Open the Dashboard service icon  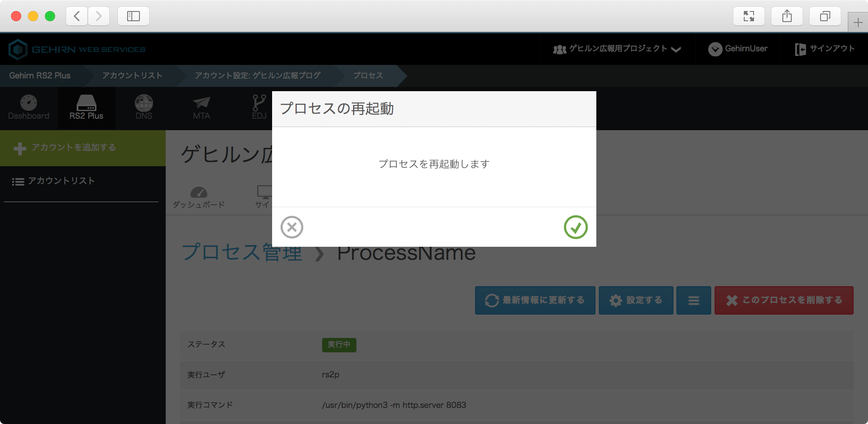tap(28, 108)
